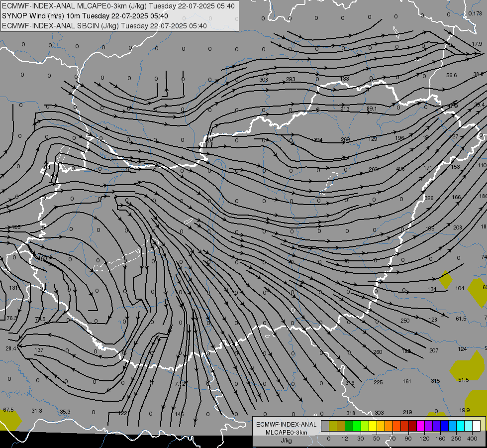Click the map value '61.5'
The width and height of the screenshot is (487, 448).
coord(461,319)
